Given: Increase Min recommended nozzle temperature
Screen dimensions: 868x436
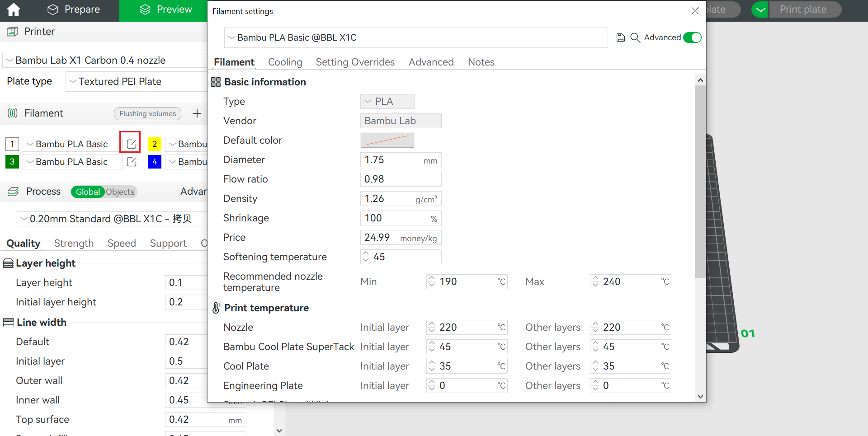Looking at the screenshot, I should point(432,278).
